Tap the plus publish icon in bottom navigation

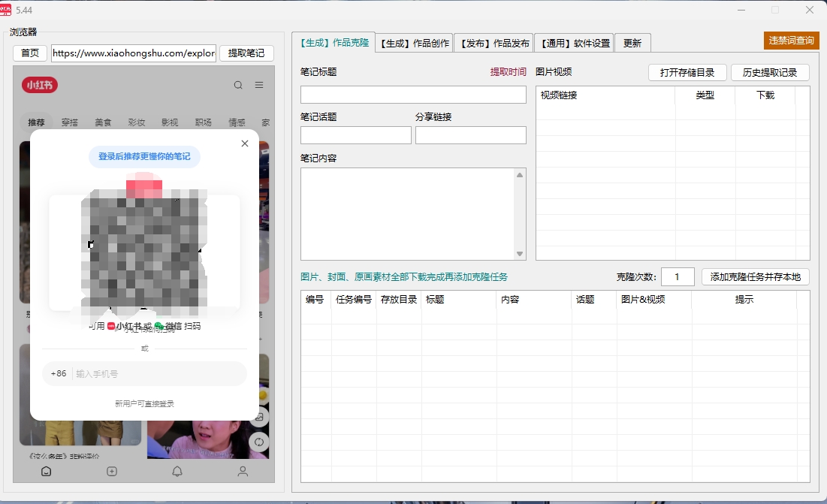click(112, 471)
